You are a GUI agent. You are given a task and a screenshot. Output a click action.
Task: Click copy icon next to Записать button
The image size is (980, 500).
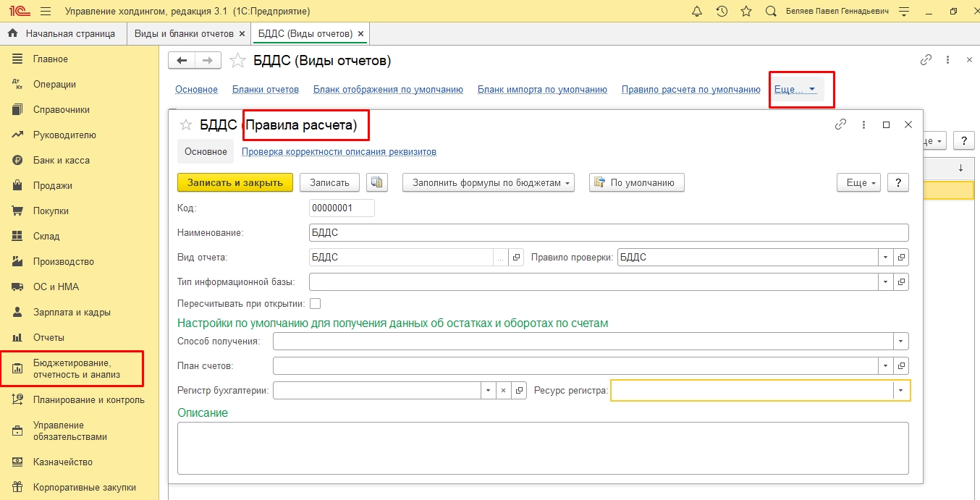[x=377, y=182]
